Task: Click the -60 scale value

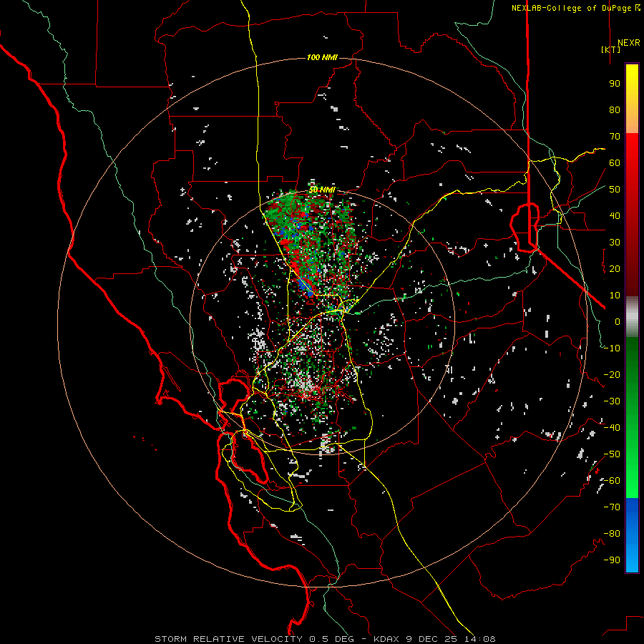Action: 612,481
